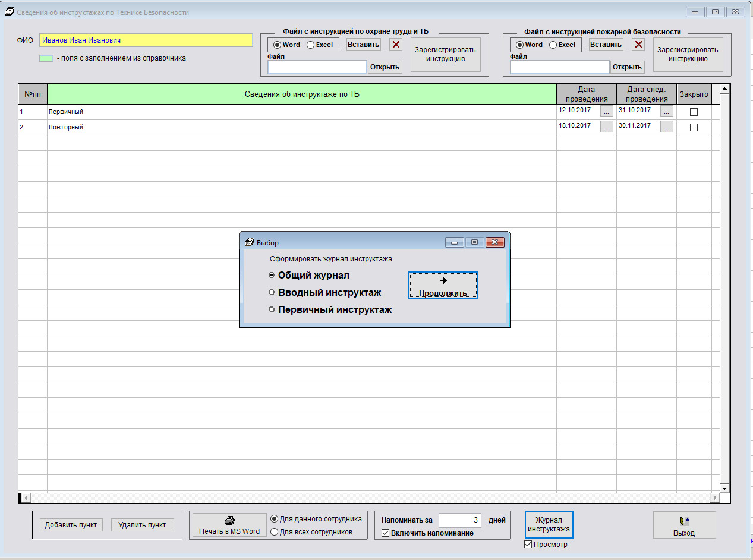Click the Добавить пункт button

pos(71,525)
